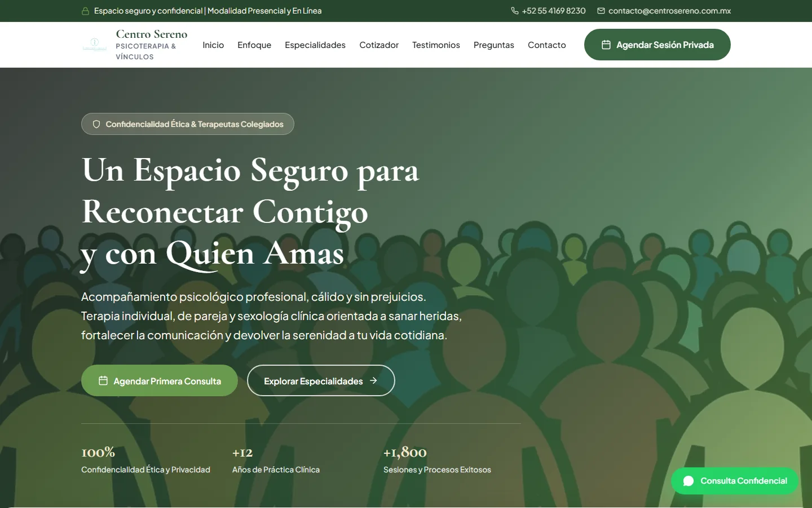812x508 pixels.
Task: Call the phone number +52 55 4169 8230
Action: (554, 11)
